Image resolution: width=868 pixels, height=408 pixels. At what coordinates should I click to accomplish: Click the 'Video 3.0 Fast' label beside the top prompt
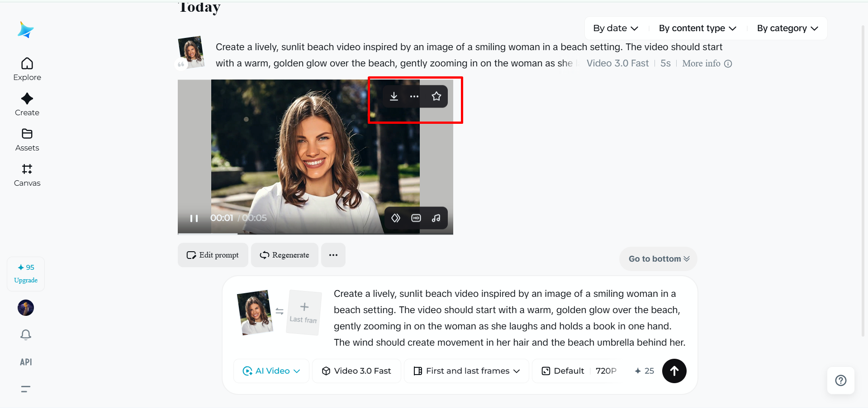point(617,64)
